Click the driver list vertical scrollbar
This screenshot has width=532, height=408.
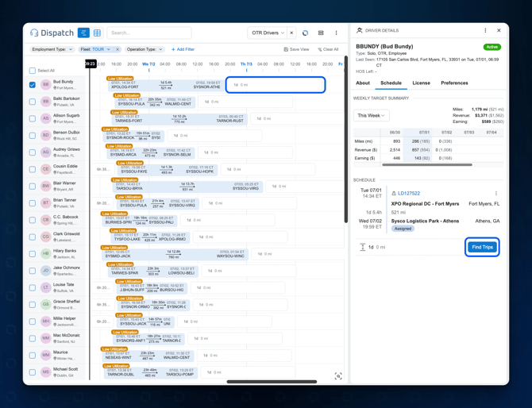click(345, 139)
